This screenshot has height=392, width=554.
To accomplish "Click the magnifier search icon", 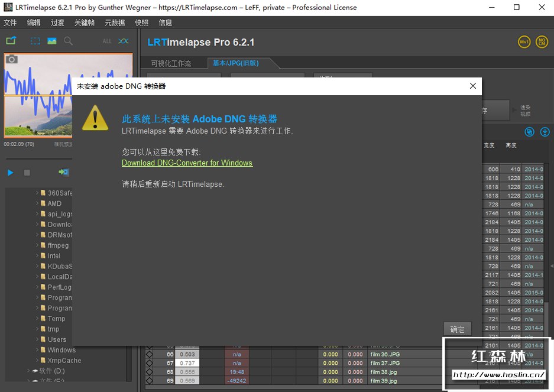I will coord(68,41).
